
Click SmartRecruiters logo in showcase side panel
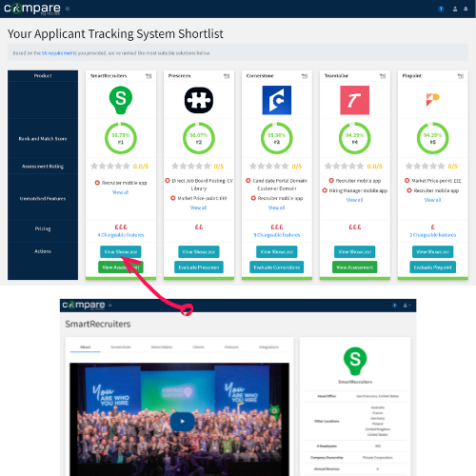(355, 361)
